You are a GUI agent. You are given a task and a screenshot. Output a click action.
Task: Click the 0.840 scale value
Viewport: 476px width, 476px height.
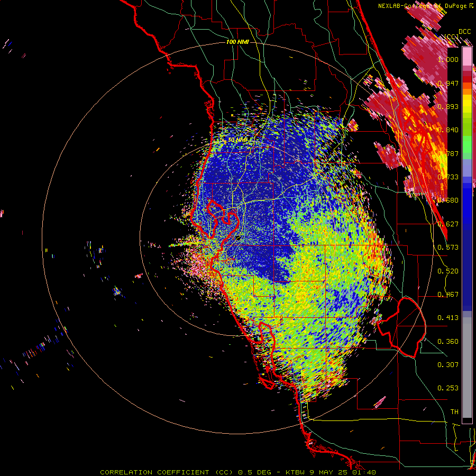448,130
